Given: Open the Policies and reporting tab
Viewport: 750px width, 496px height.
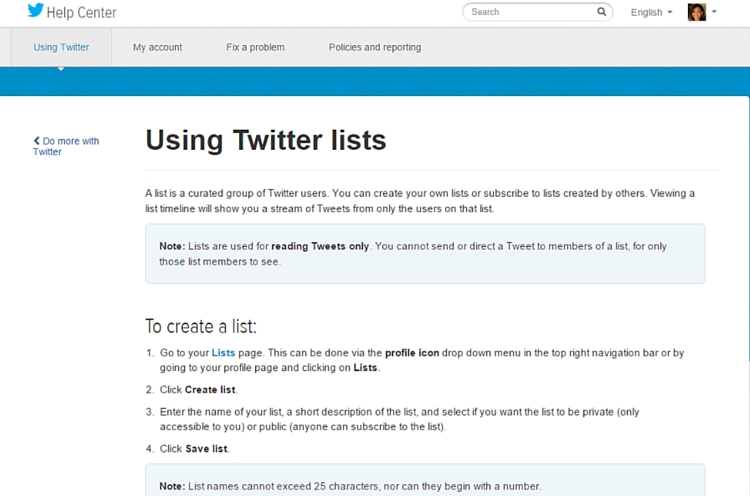Looking at the screenshot, I should pyautogui.click(x=375, y=47).
